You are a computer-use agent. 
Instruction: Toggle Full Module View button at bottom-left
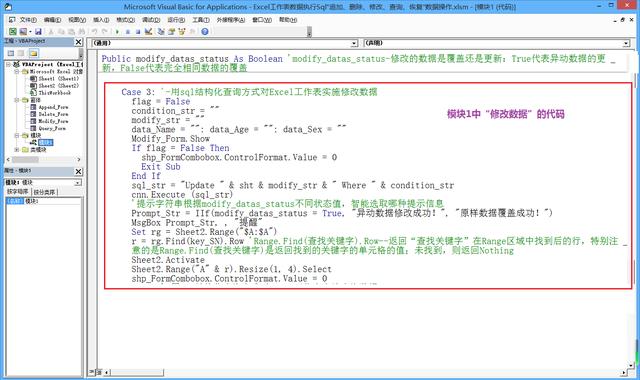(x=99, y=372)
